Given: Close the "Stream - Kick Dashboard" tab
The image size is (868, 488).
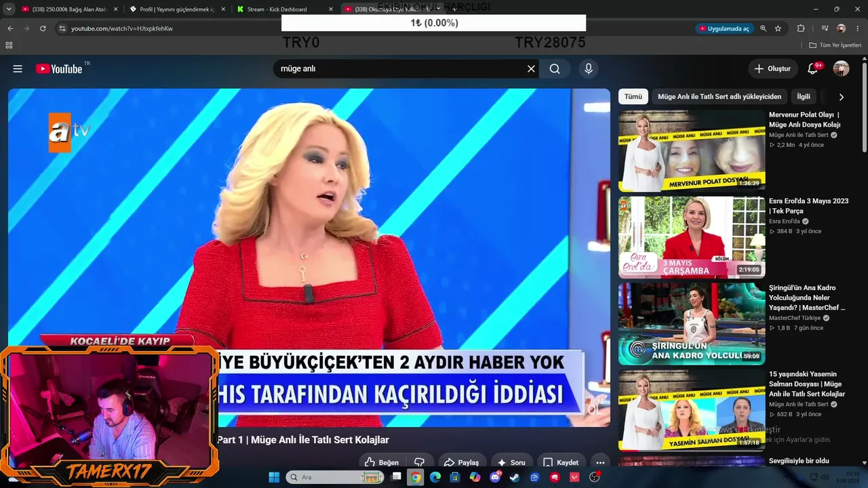Looking at the screenshot, I should (x=330, y=9).
